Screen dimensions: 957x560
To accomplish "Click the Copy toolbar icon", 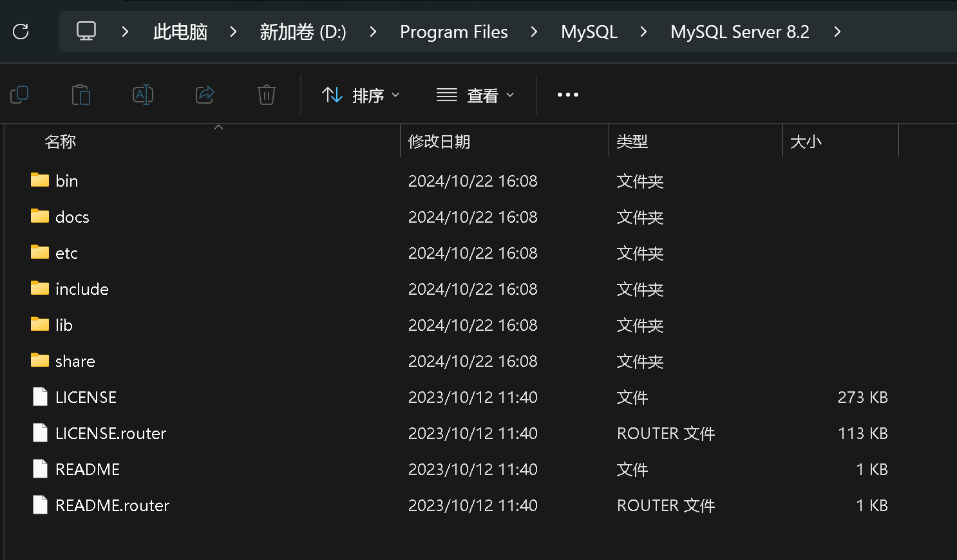I will (20, 95).
